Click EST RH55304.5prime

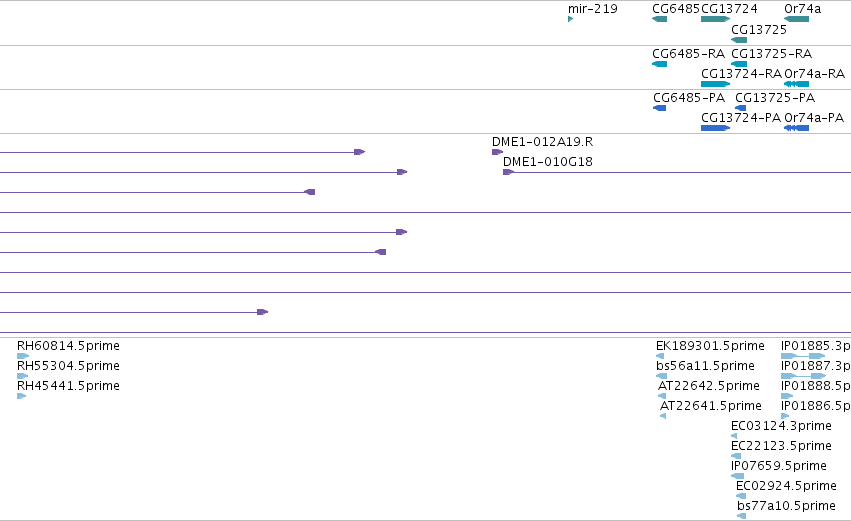68,366
